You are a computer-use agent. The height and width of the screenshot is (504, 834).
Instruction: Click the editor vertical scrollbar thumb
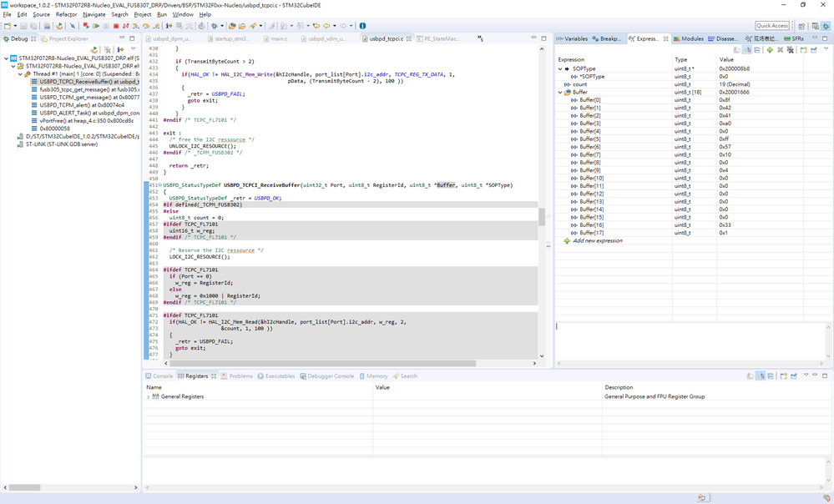coord(542,217)
